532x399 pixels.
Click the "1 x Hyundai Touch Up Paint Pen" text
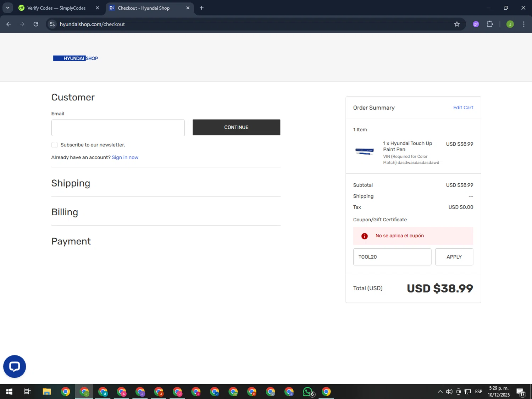[x=408, y=146]
